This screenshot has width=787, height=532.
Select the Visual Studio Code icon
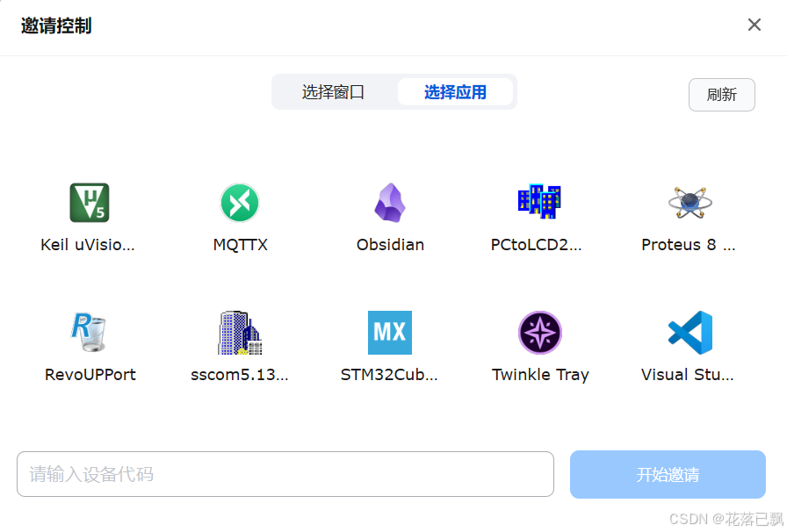click(690, 333)
